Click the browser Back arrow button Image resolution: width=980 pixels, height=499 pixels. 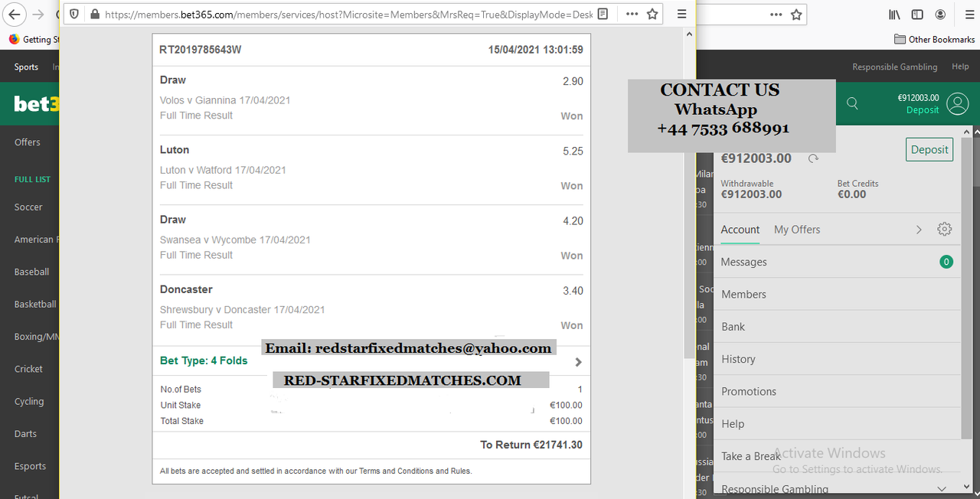pos(15,15)
